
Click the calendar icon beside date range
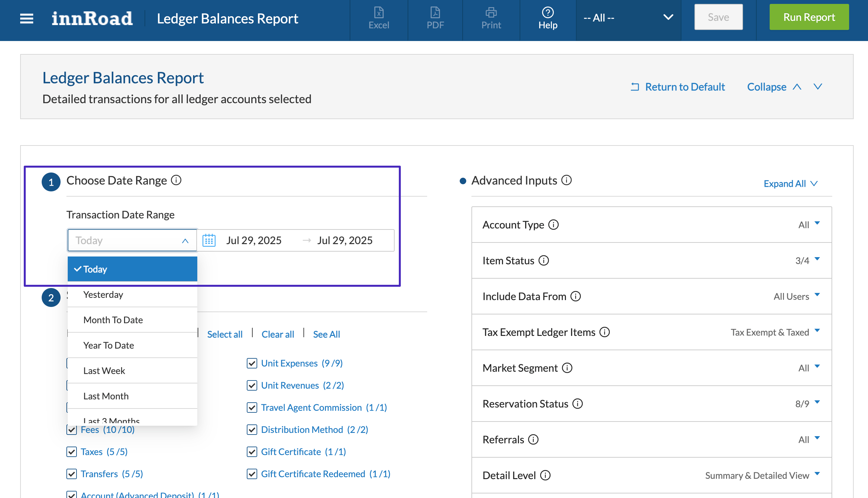tap(209, 241)
